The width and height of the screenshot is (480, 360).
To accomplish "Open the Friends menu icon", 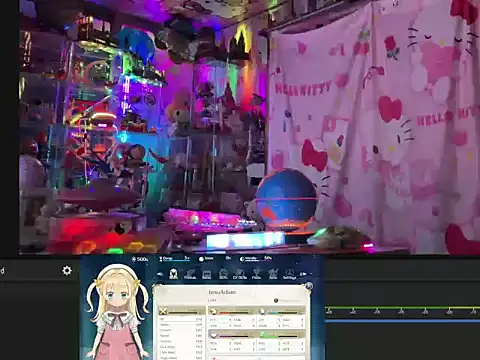I will pyautogui.click(x=190, y=274).
